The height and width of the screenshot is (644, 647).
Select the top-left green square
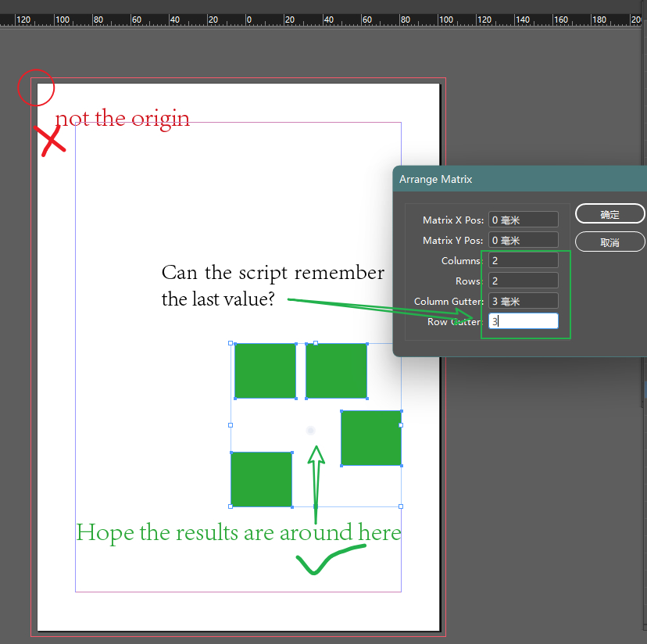pos(265,370)
